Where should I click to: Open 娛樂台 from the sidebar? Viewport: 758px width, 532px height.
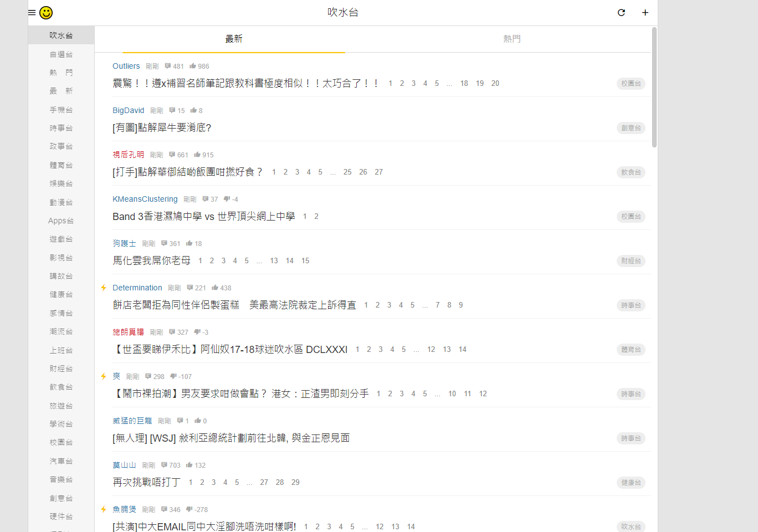click(61, 183)
